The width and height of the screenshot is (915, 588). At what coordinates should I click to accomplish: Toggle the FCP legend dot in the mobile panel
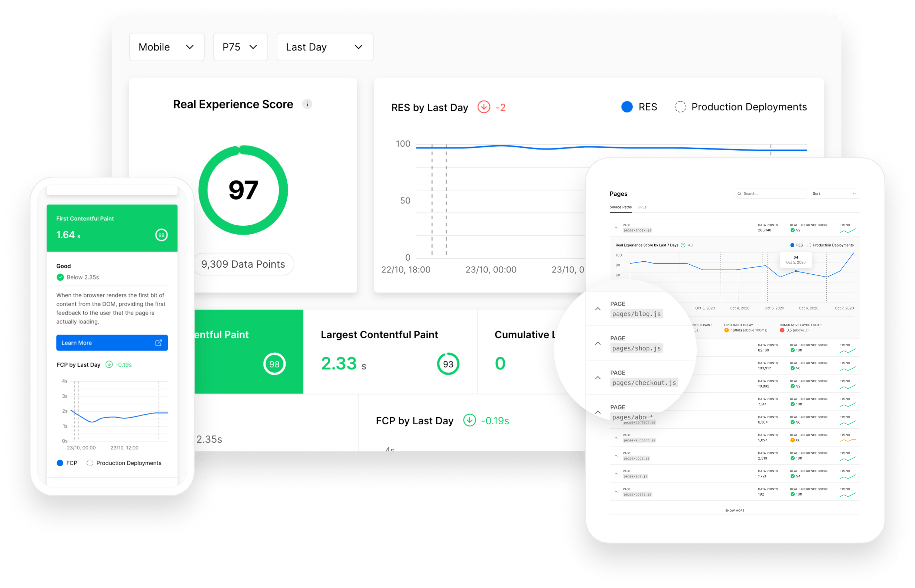60,463
